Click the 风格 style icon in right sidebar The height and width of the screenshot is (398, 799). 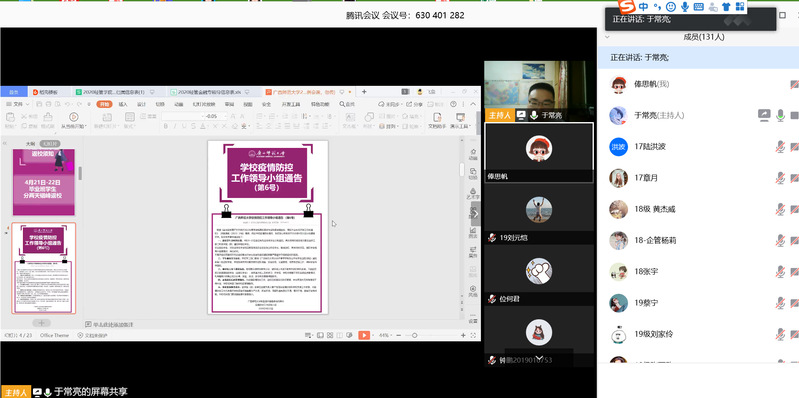pyautogui.click(x=473, y=291)
